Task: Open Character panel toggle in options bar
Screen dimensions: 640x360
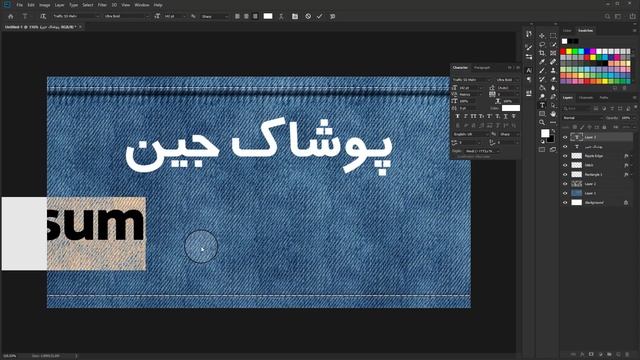Action: 295,16
